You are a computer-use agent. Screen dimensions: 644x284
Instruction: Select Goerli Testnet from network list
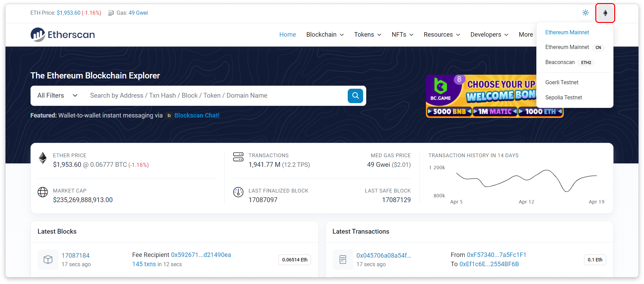[x=562, y=83]
